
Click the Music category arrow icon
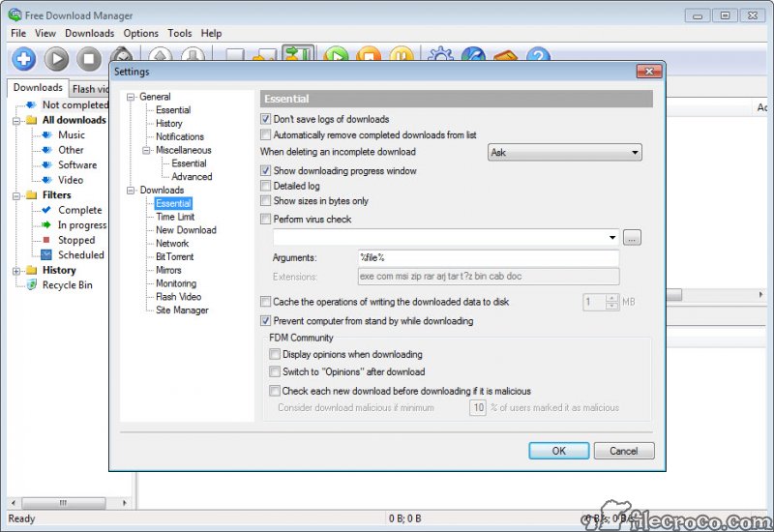(46, 134)
